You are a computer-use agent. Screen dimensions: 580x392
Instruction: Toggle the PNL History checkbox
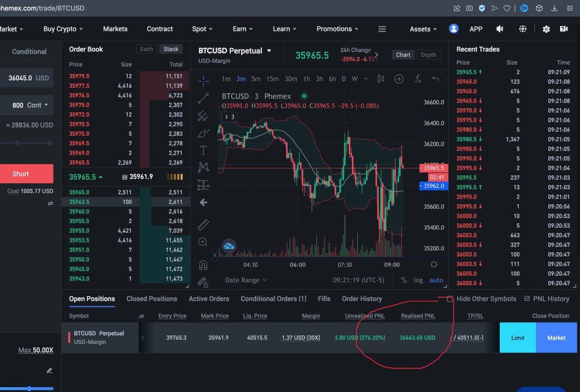pyautogui.click(x=527, y=299)
